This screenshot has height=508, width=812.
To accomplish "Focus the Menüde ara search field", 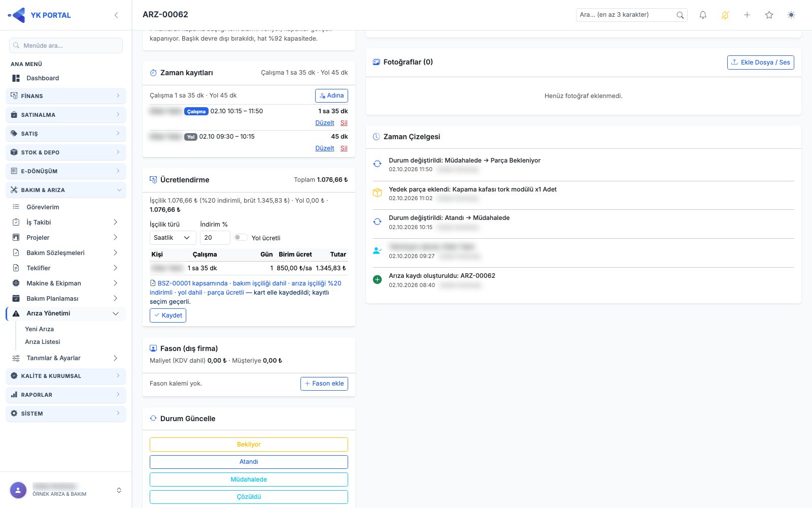I will tap(66, 46).
